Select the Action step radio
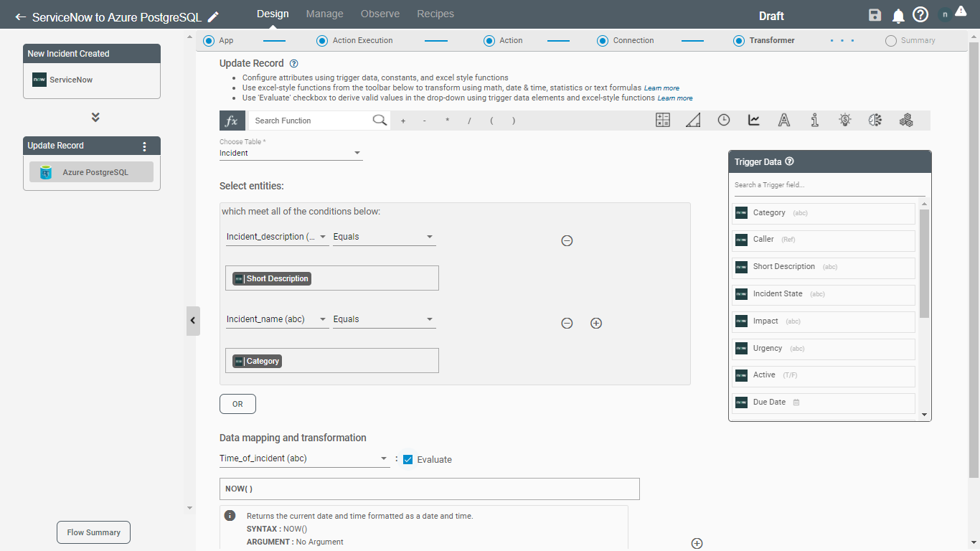Image resolution: width=980 pixels, height=551 pixels. click(489, 41)
